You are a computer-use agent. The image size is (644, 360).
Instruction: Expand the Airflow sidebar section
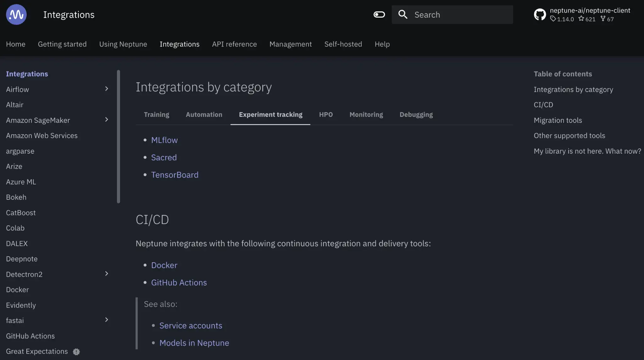tap(106, 89)
